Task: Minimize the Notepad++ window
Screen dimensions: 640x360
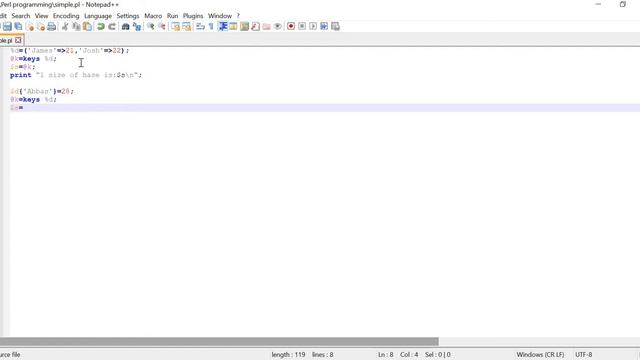Action: 598,4
